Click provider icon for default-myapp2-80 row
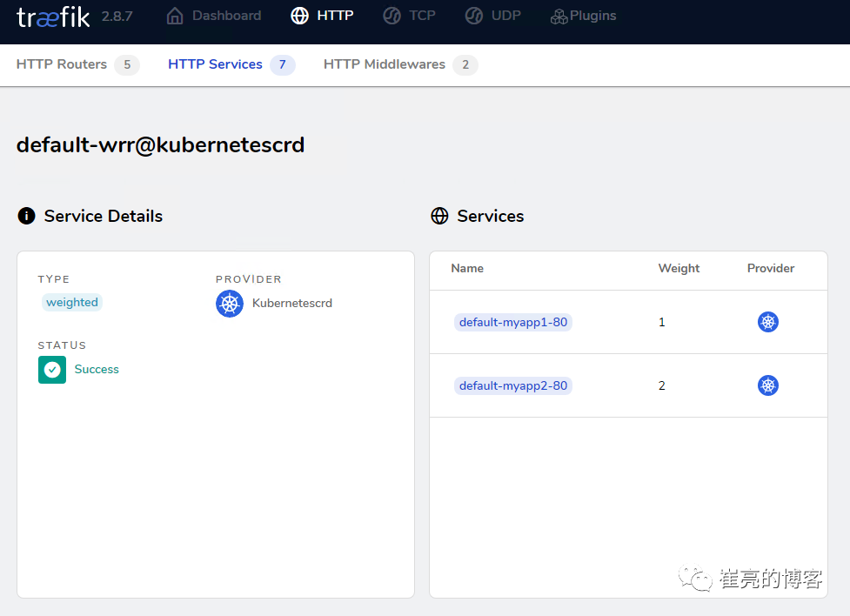 pos(768,385)
